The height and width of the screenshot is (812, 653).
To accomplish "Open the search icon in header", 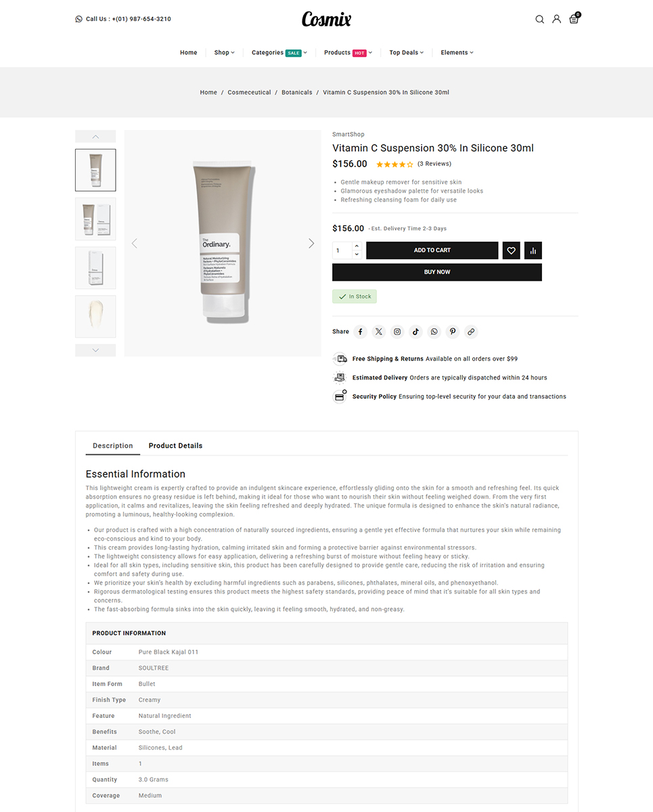I will (539, 19).
